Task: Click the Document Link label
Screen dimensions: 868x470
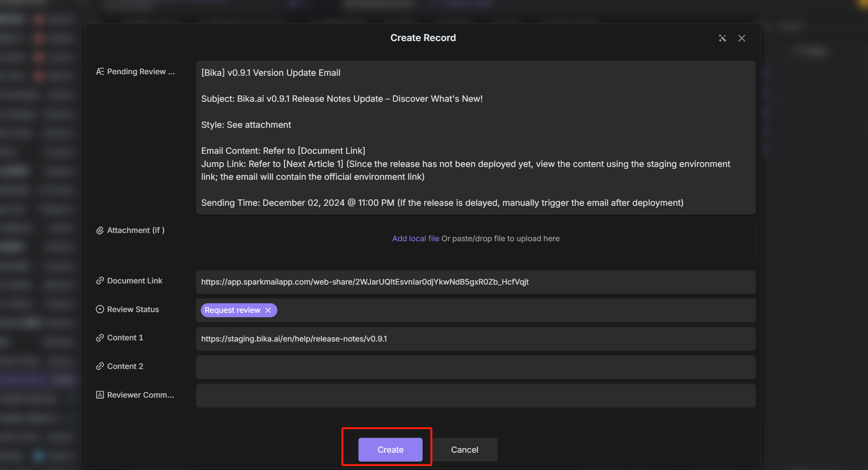Action: point(135,281)
